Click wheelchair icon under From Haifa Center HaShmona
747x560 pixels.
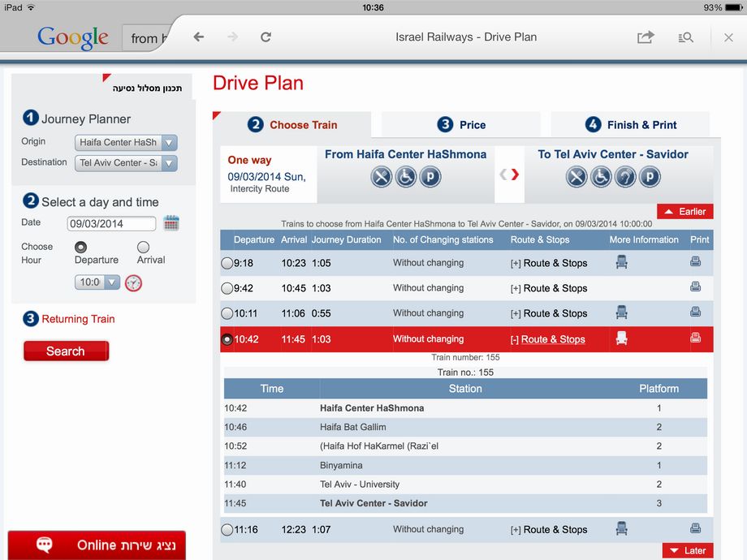tap(405, 177)
